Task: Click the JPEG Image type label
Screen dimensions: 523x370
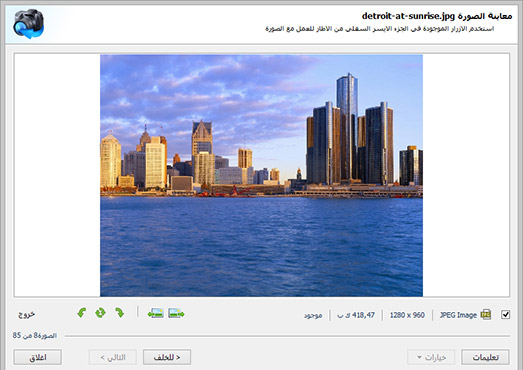Action: [x=458, y=315]
